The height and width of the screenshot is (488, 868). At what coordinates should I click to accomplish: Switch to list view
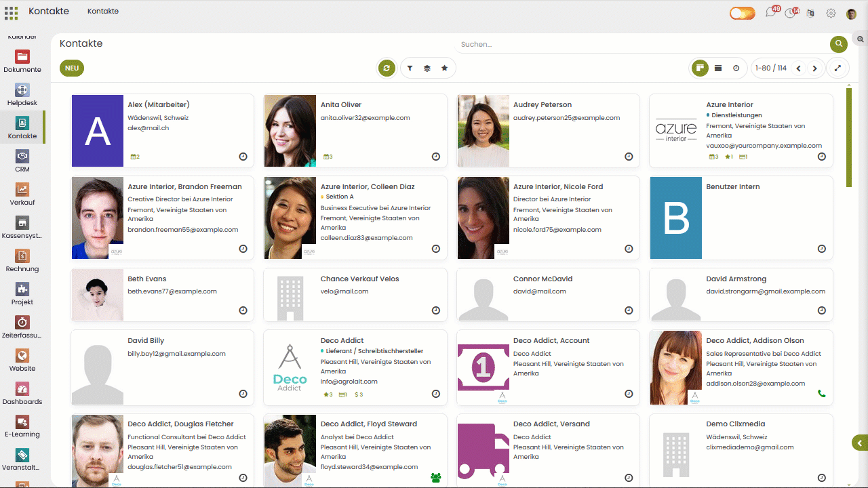(x=718, y=68)
